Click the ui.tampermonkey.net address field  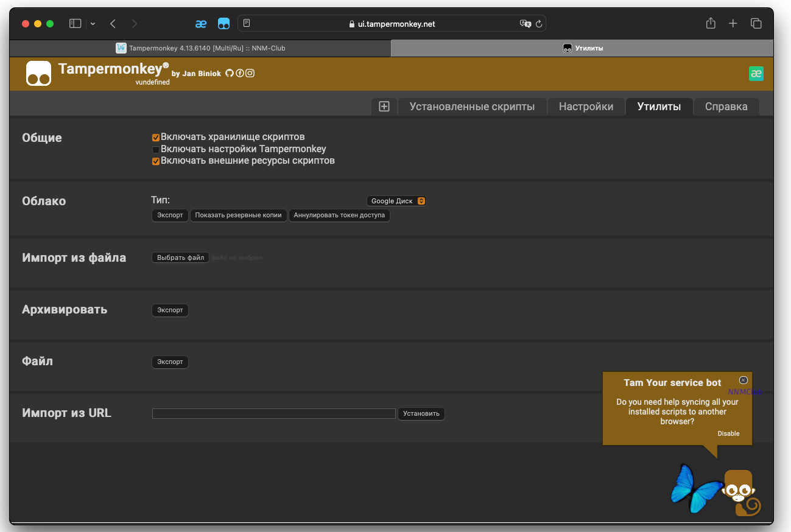coord(392,24)
